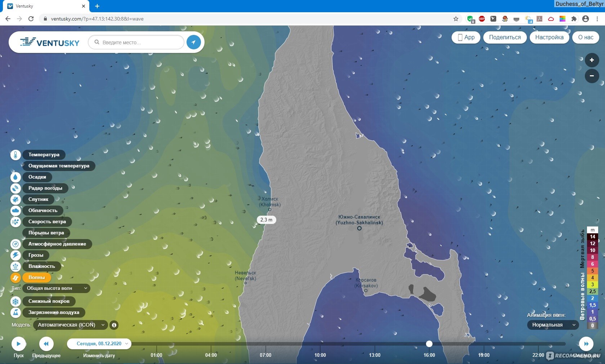
Task: Click the atmospheric pressure icon
Action: coord(15,244)
